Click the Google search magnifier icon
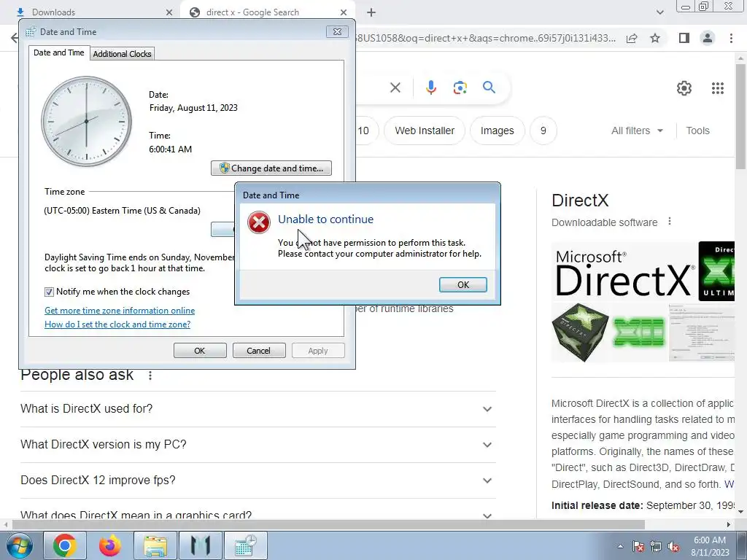Image resolution: width=747 pixels, height=560 pixels. click(489, 87)
